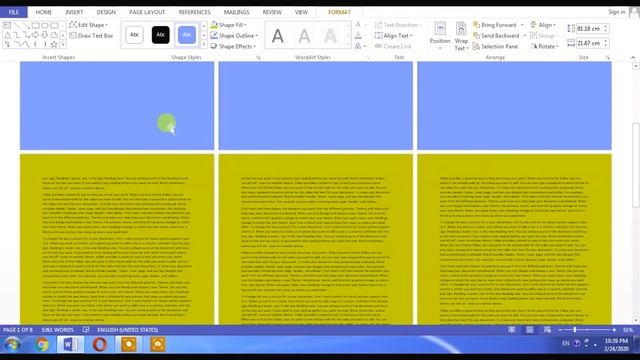Adjust the zoom slider handle
640x360 pixels.
(575, 330)
